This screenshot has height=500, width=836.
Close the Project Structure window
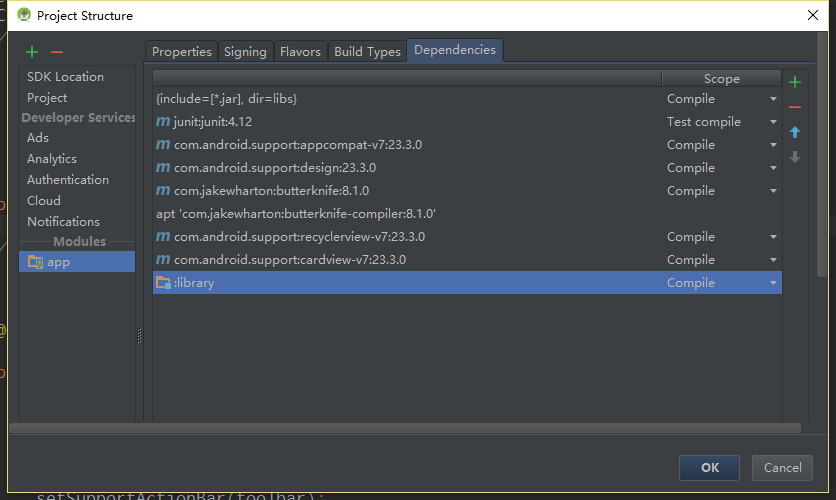(x=813, y=15)
